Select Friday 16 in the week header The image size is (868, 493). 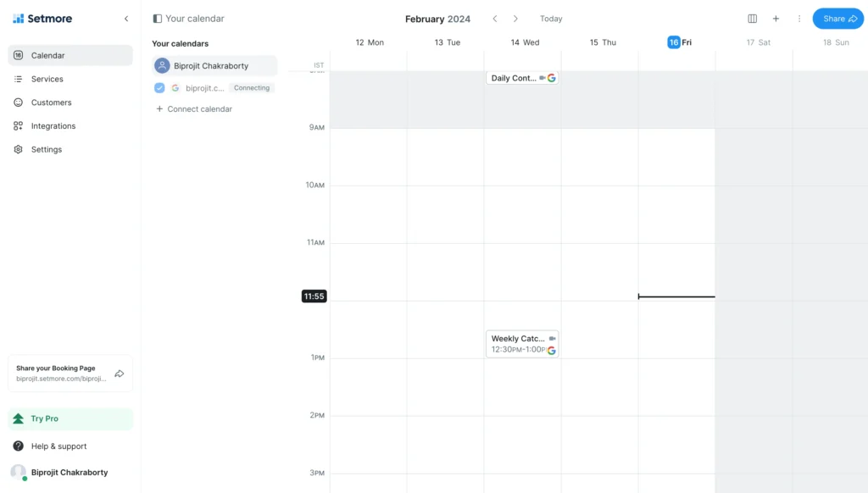(675, 42)
